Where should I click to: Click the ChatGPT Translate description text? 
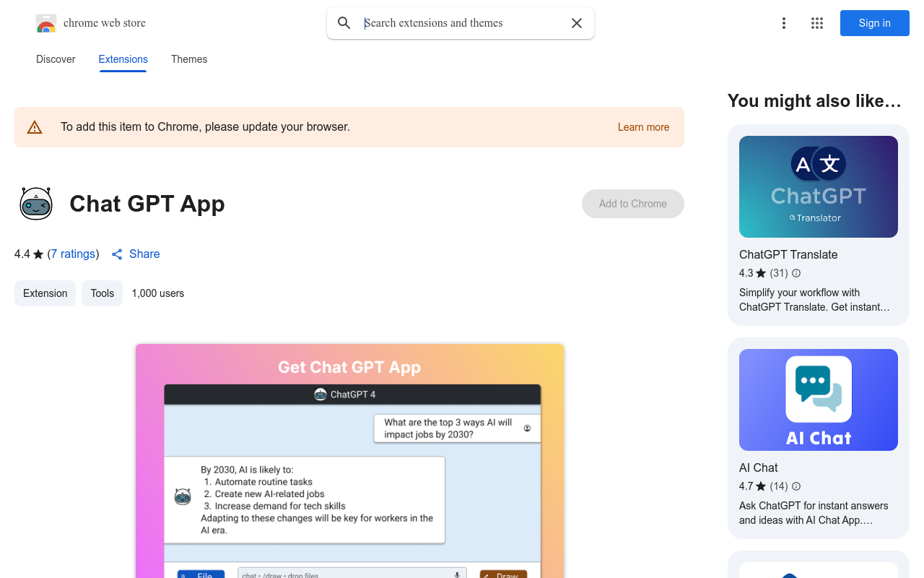tap(814, 300)
